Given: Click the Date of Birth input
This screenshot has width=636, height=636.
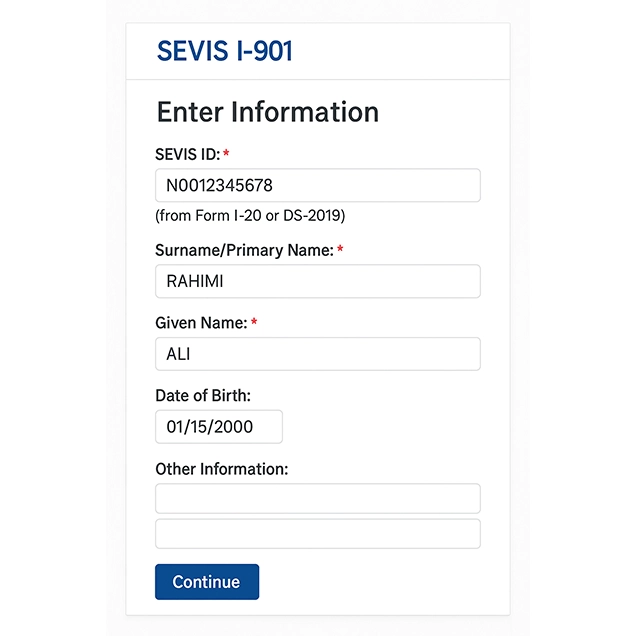Looking at the screenshot, I should tap(218, 427).
